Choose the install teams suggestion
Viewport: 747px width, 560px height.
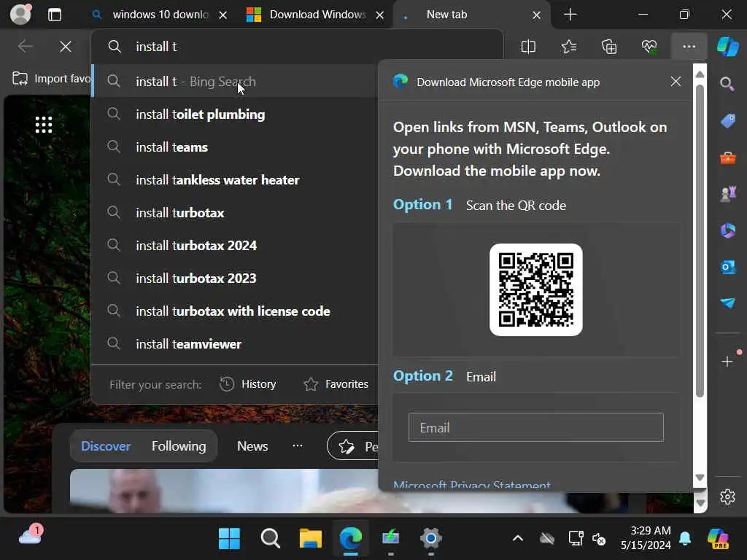pyautogui.click(x=235, y=147)
